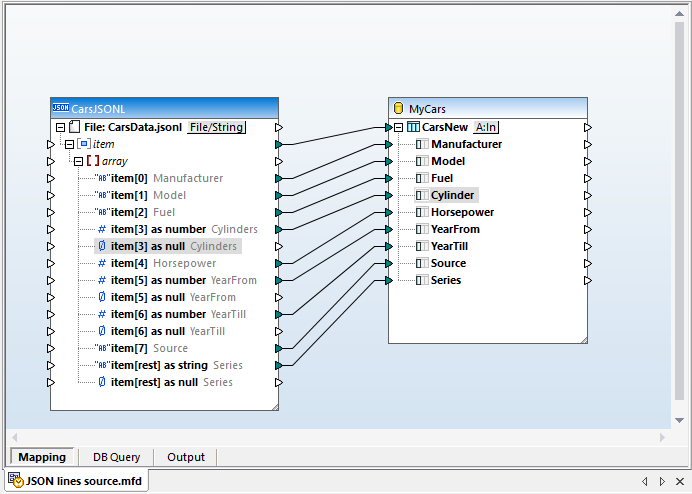Collapse the CarsNew table node
The height and width of the screenshot is (494, 692).
pos(399,127)
